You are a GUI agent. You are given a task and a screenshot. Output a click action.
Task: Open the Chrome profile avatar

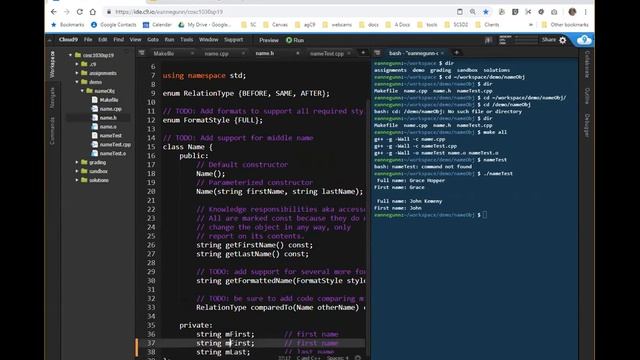point(572,12)
